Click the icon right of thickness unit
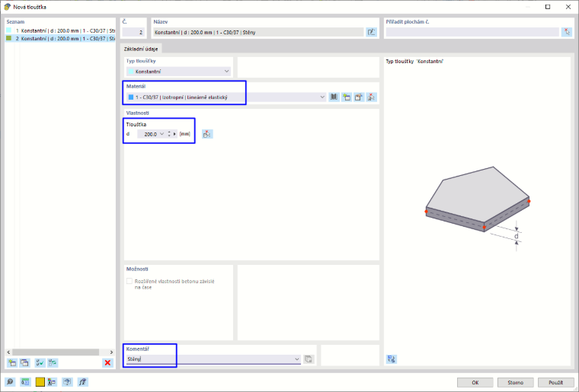 (207, 134)
